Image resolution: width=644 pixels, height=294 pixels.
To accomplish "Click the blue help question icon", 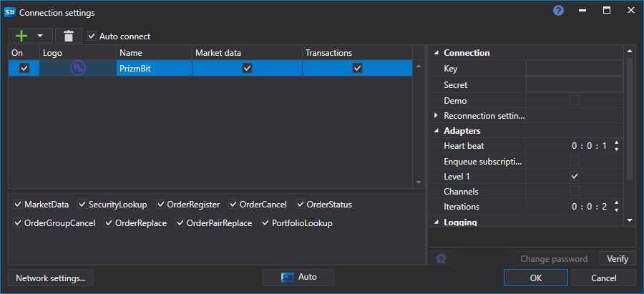I will [x=558, y=11].
